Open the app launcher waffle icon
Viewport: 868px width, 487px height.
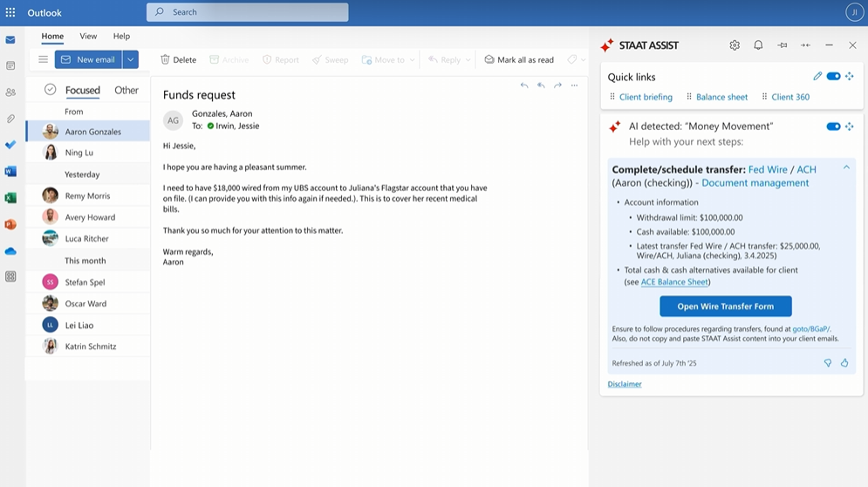[10, 12]
